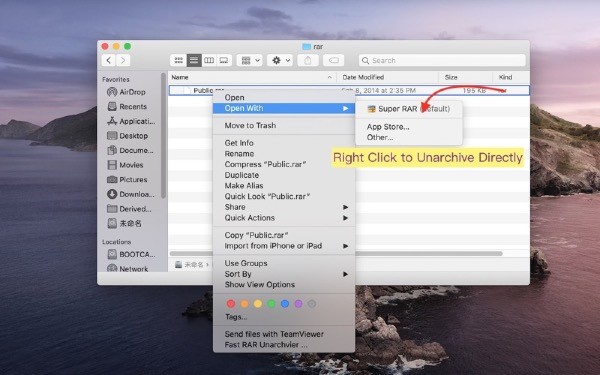Open the Action gear dropdown
This screenshot has height=375, width=600.
(x=280, y=60)
